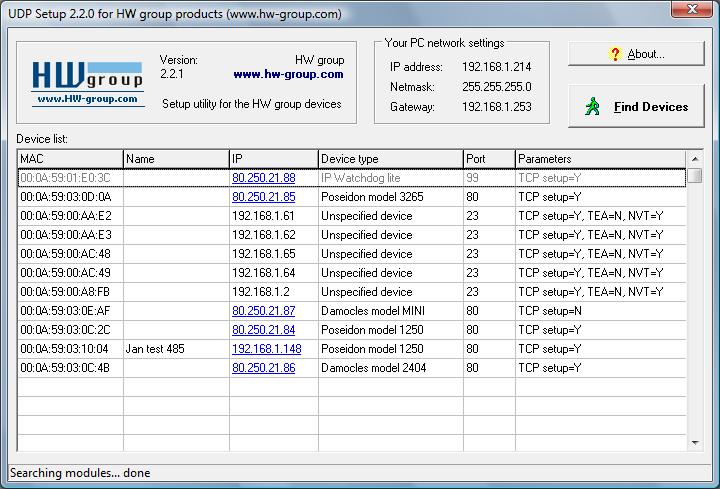Image resolution: width=720 pixels, height=489 pixels.
Task: Close the UDP Setup window
Action: 692,8
